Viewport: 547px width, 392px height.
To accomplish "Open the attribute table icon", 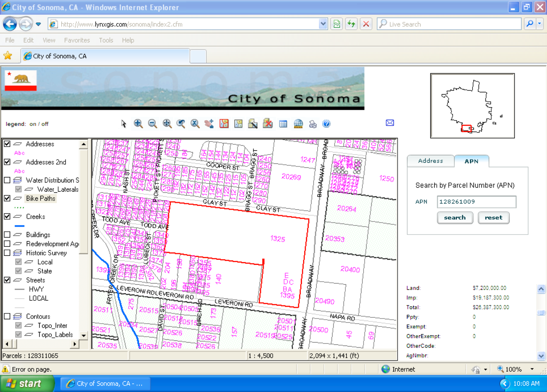I will click(283, 124).
